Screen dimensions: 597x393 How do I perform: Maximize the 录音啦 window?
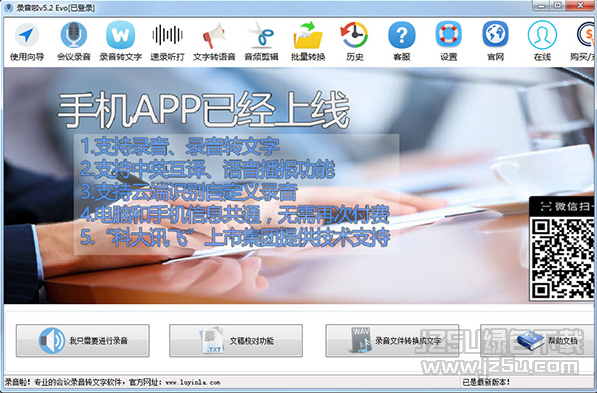[x=557, y=5]
